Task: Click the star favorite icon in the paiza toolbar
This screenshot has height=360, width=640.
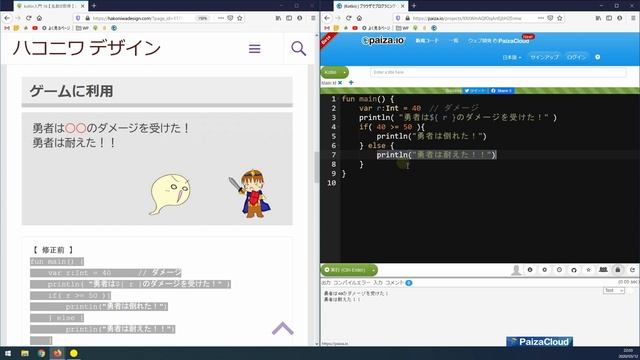Action: (x=589, y=270)
